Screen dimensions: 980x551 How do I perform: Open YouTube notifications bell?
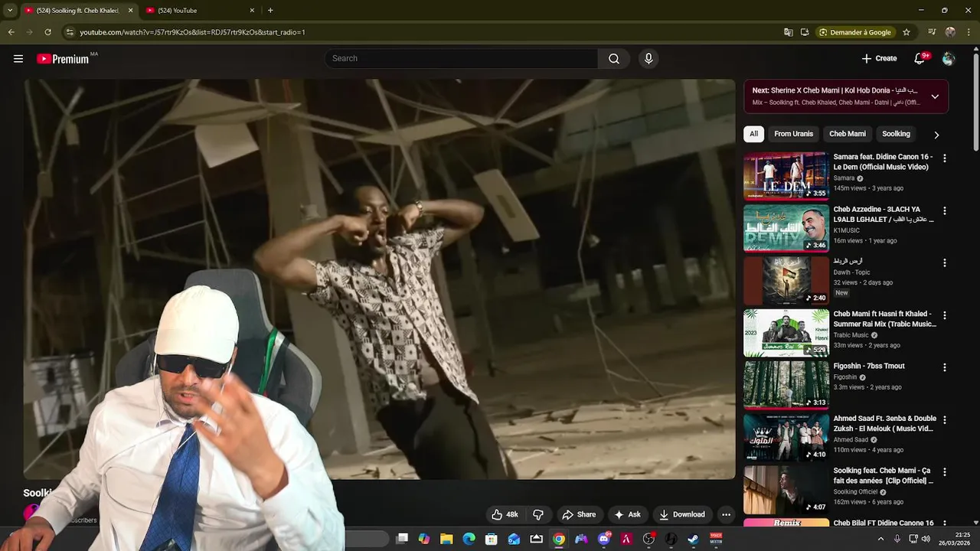point(920,59)
